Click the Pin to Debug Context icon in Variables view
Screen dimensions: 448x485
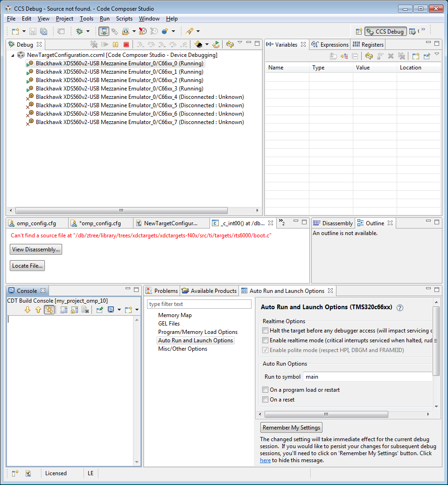[x=427, y=56]
